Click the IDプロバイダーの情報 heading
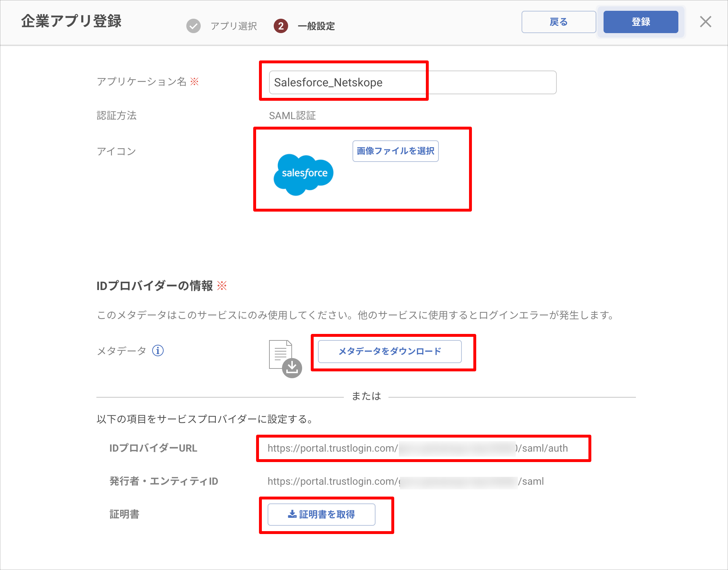728x570 pixels. [x=155, y=286]
